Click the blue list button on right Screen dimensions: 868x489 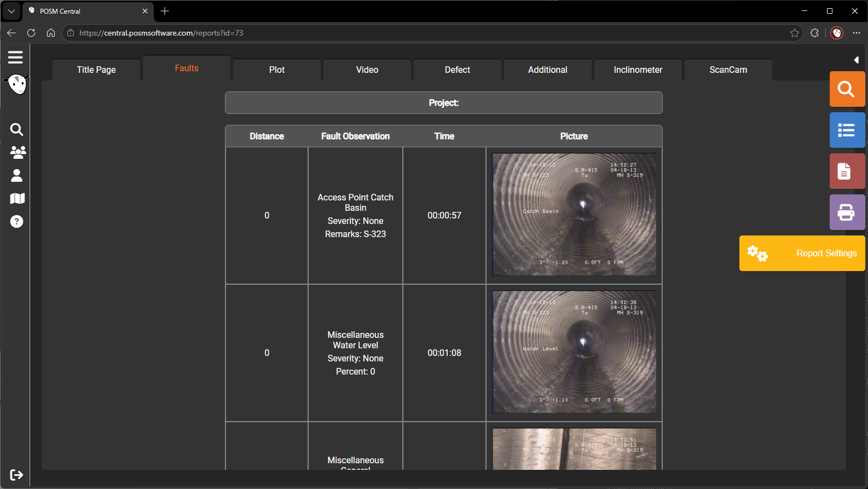(847, 130)
